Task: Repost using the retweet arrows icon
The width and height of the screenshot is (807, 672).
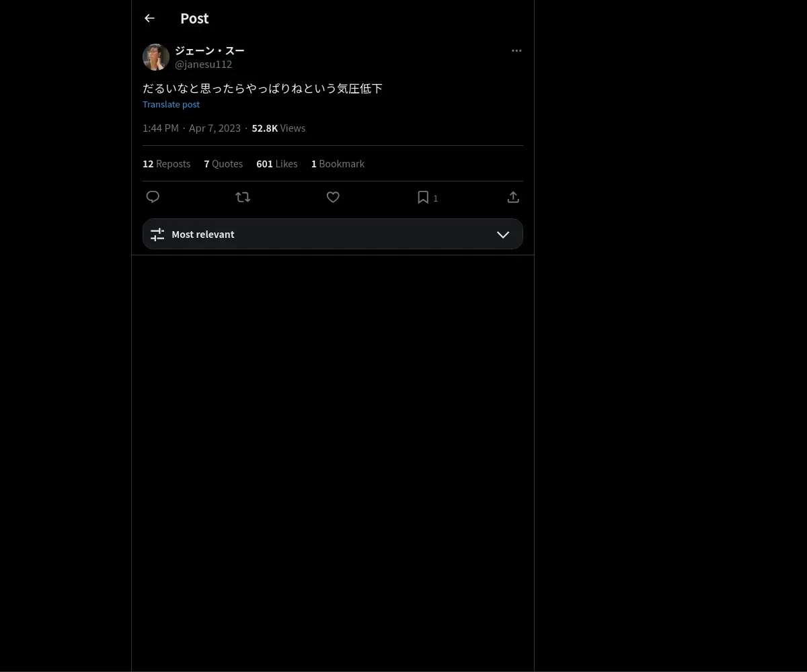Action: coord(243,197)
